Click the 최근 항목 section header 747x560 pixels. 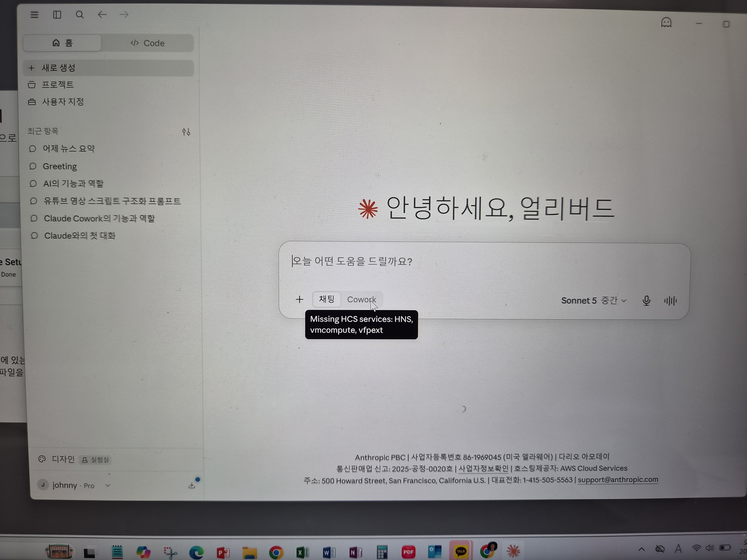tap(43, 131)
